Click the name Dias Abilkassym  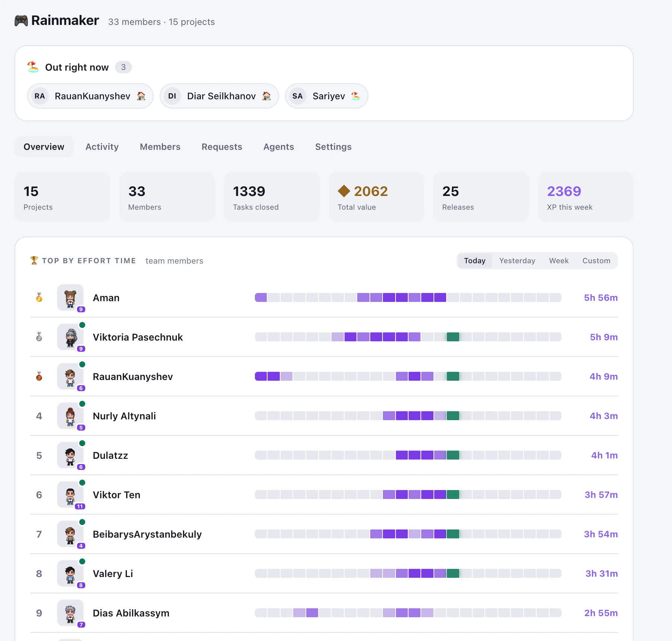coord(131,613)
